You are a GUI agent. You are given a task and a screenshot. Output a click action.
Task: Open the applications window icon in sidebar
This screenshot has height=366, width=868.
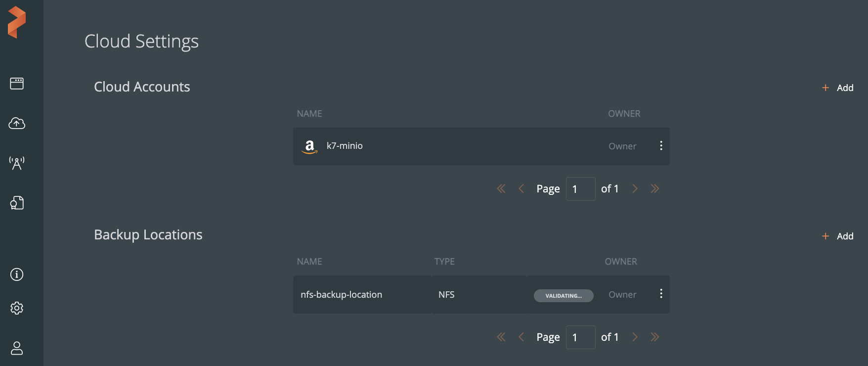pos(17,84)
